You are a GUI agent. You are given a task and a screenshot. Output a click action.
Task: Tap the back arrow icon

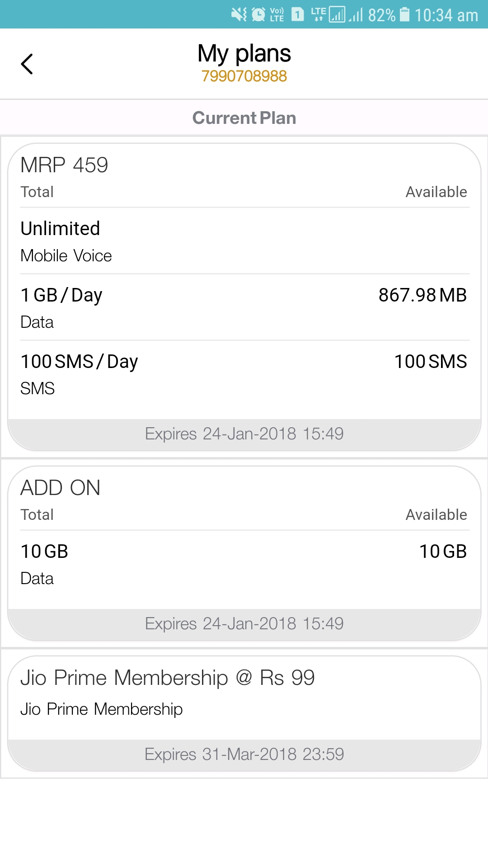point(27,64)
